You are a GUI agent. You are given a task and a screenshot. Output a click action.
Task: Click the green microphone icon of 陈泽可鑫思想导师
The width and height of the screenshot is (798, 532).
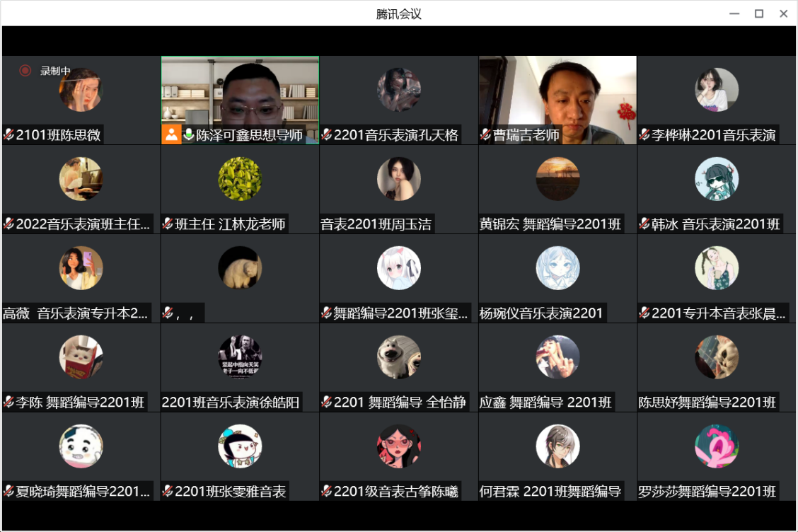click(x=189, y=134)
